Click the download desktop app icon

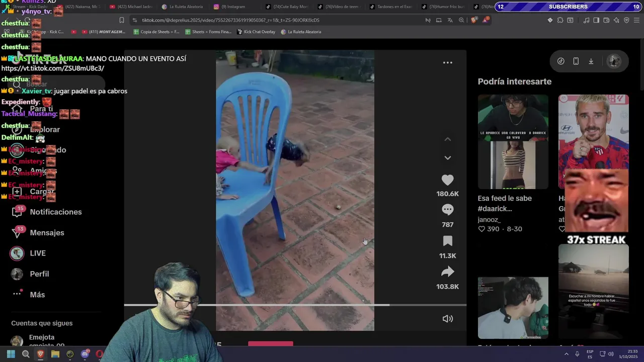[591, 61]
